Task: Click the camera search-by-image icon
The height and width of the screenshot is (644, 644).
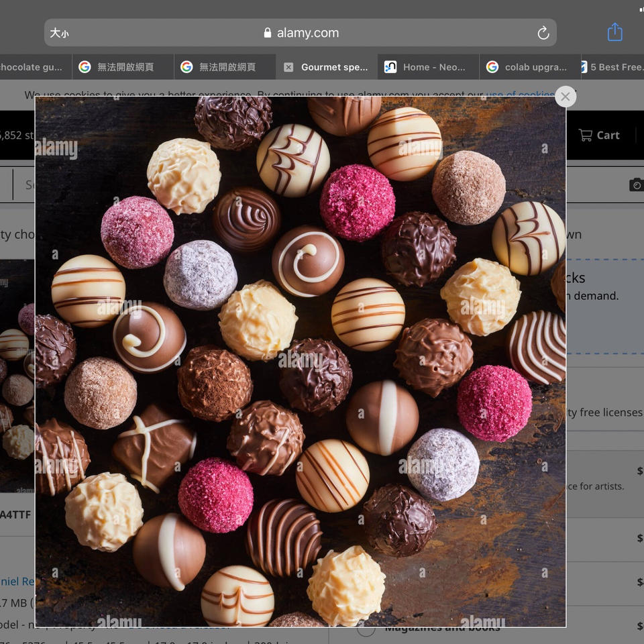Action: pos(636,184)
